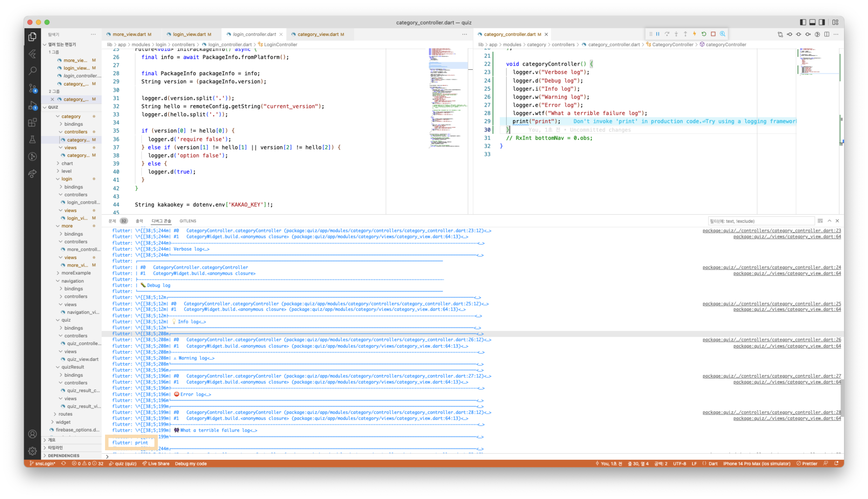Toggle secondary sidebar layout button
Image resolution: width=868 pixels, height=499 pixels.
pos(821,22)
